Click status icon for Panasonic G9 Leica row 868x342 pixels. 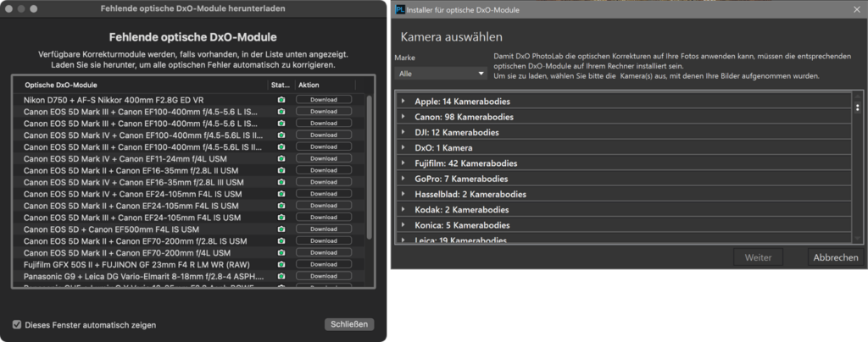tap(281, 276)
